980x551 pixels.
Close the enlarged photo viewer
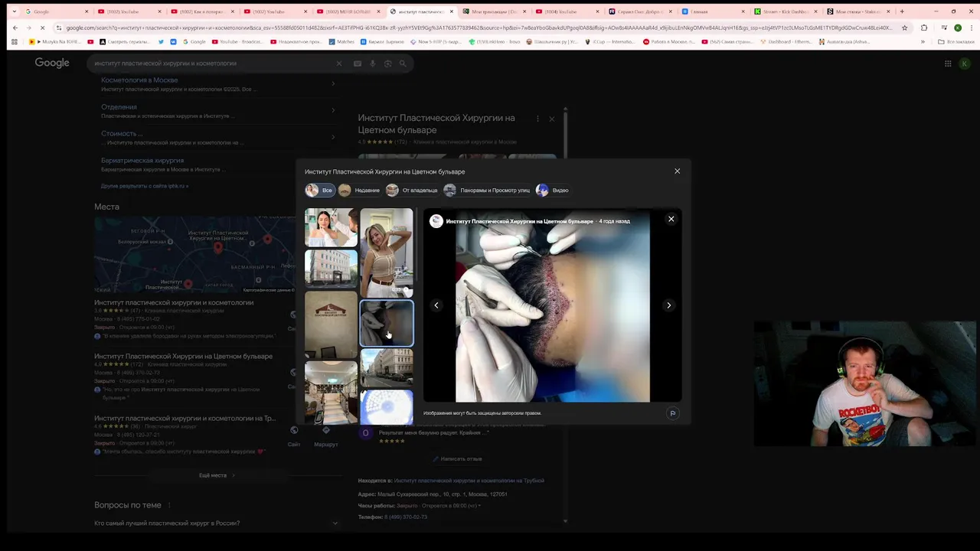click(671, 219)
